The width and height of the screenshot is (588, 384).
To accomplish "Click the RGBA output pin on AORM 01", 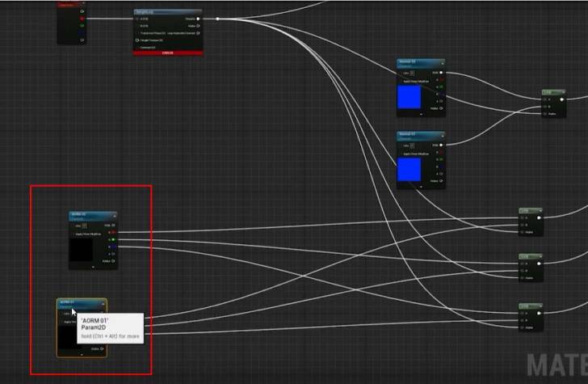I will (102, 348).
